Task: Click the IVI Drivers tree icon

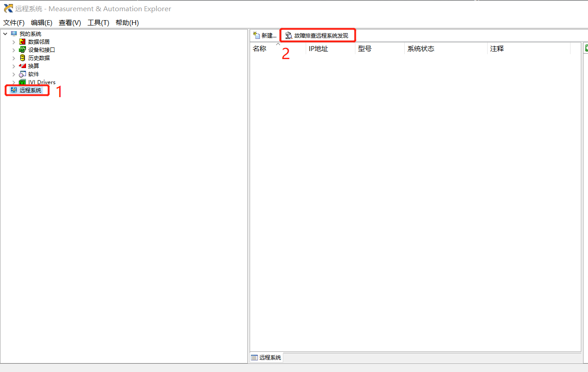Action: point(22,82)
